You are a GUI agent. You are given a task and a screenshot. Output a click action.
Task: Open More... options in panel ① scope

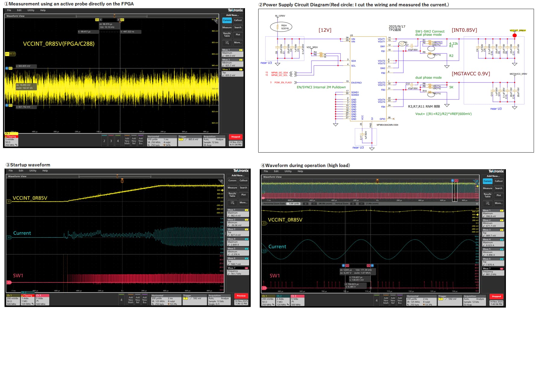[x=238, y=43]
